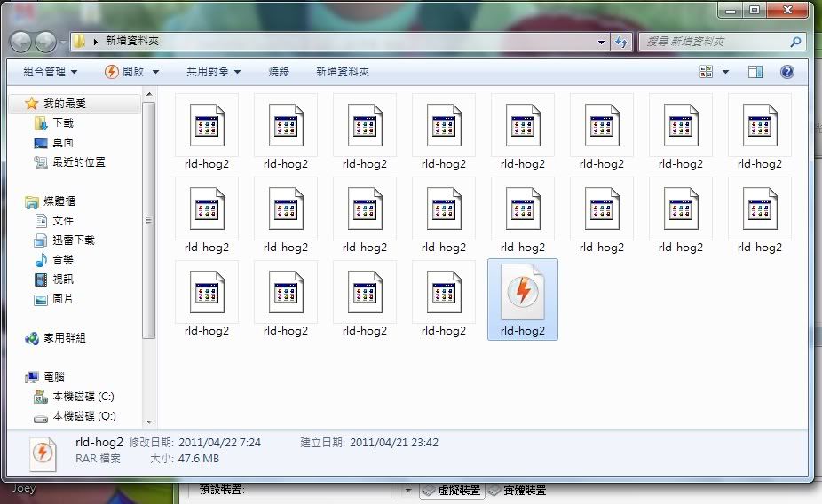Click the Back navigation arrow button

[x=21, y=42]
